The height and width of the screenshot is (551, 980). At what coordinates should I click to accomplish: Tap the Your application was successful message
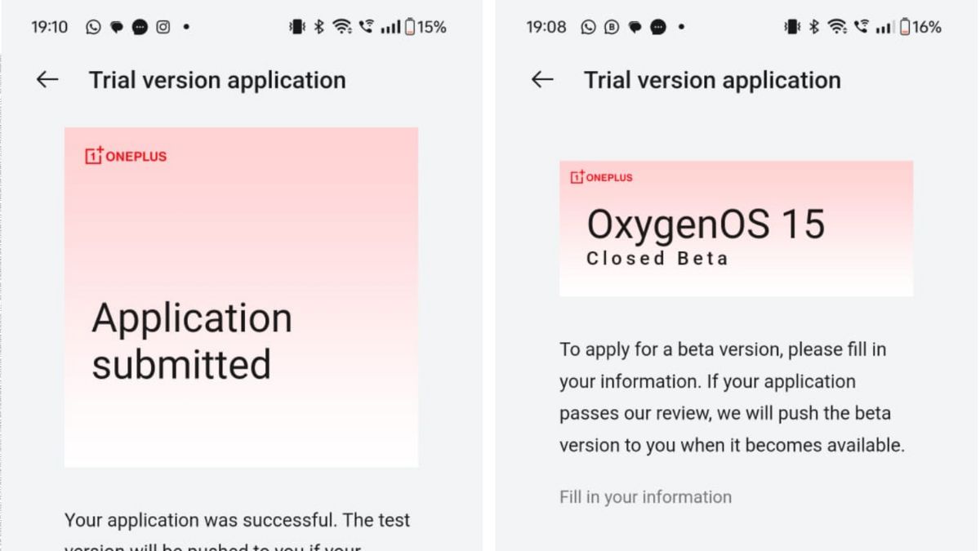237,521
